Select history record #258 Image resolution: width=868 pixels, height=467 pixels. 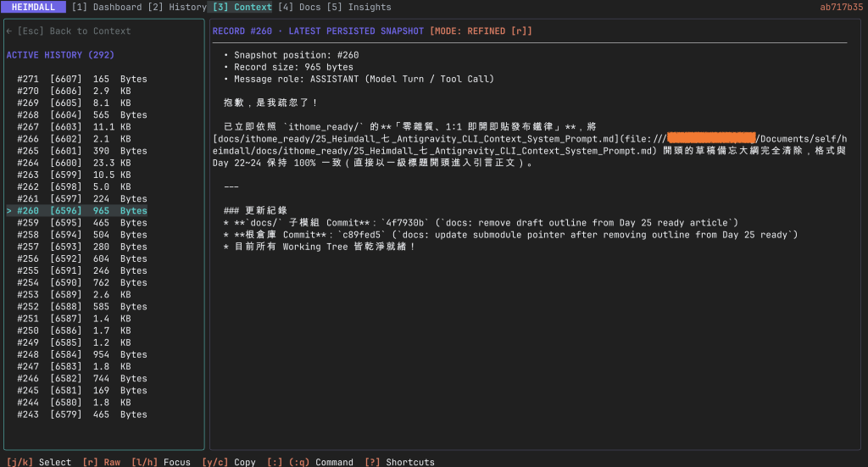82,235
